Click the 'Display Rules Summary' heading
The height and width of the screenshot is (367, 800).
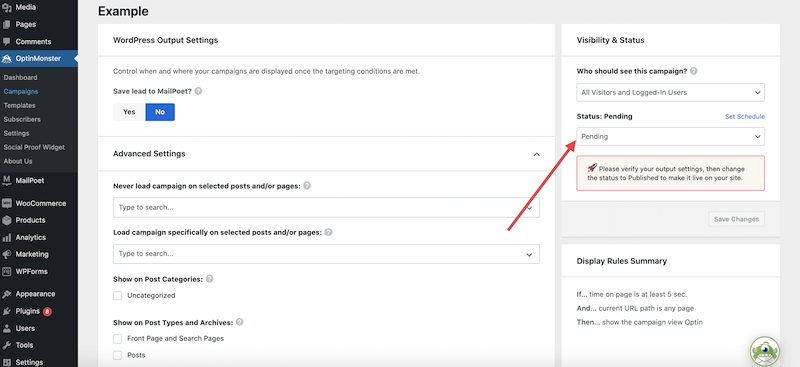pyautogui.click(x=621, y=261)
